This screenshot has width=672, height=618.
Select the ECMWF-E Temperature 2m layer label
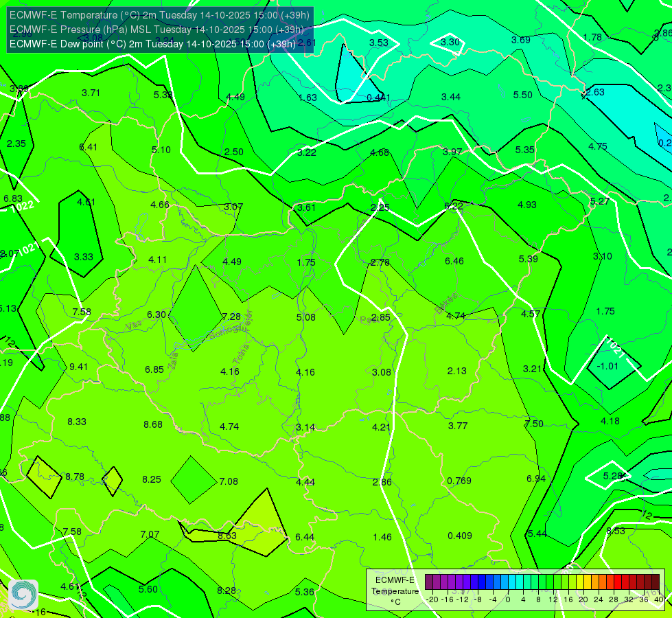[159, 15]
